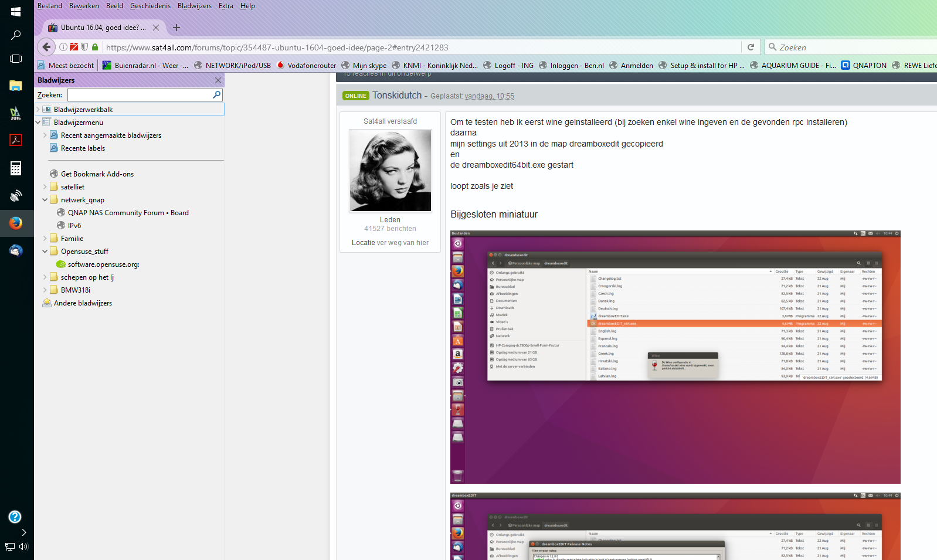
Task: Open File Explorer from the taskbar
Action: click(x=16, y=86)
